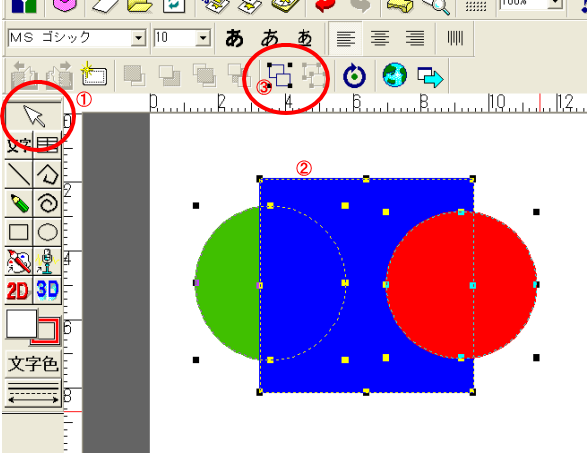
Task: Click the rotate object icon
Action: pos(354,76)
